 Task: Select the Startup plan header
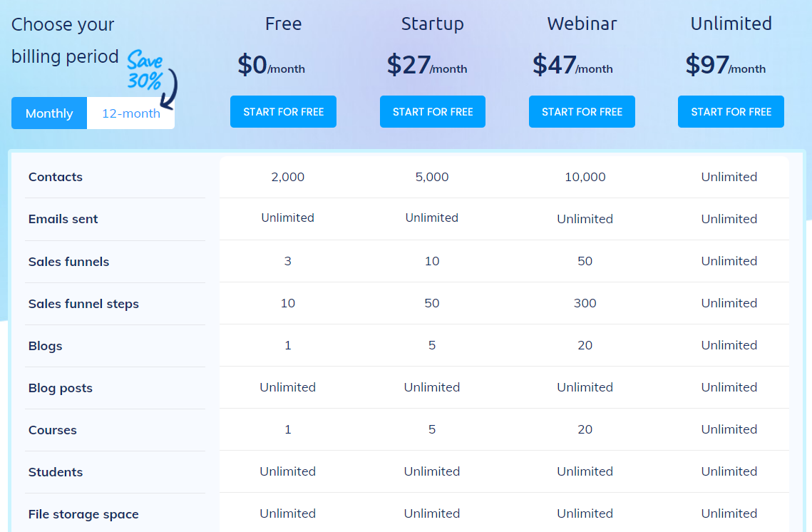[x=432, y=24]
